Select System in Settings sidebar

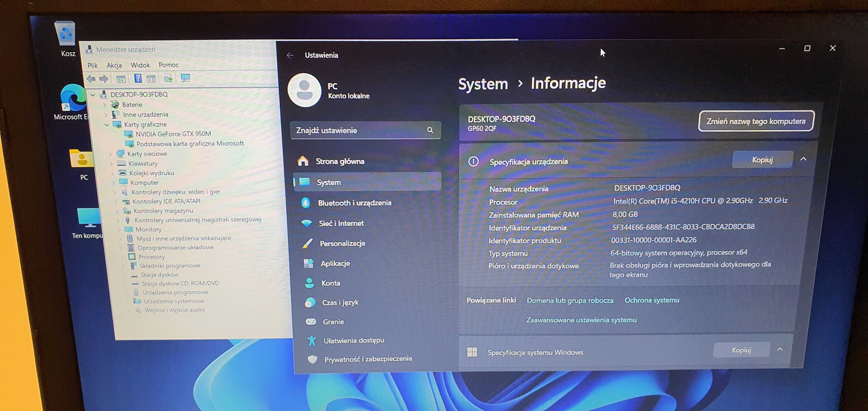pos(367,182)
